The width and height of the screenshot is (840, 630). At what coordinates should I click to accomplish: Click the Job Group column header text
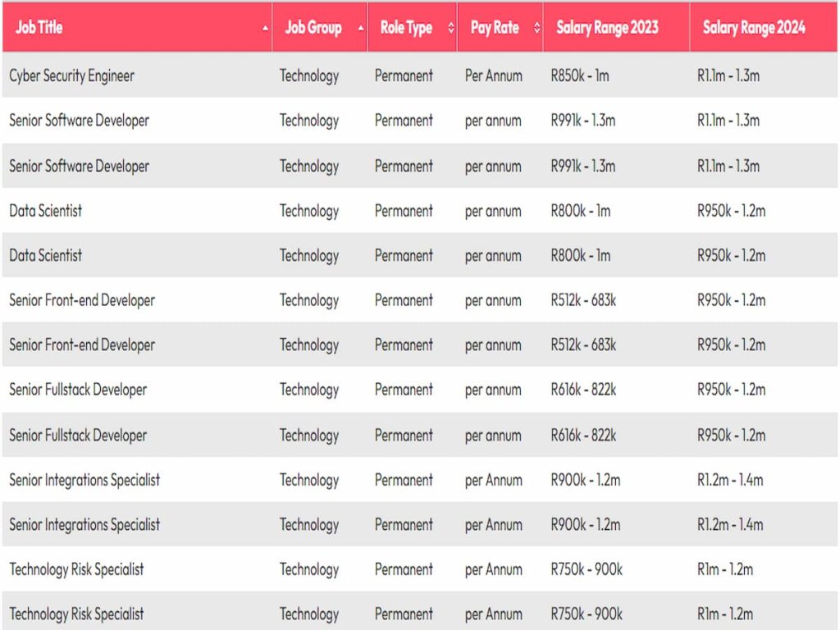click(313, 27)
